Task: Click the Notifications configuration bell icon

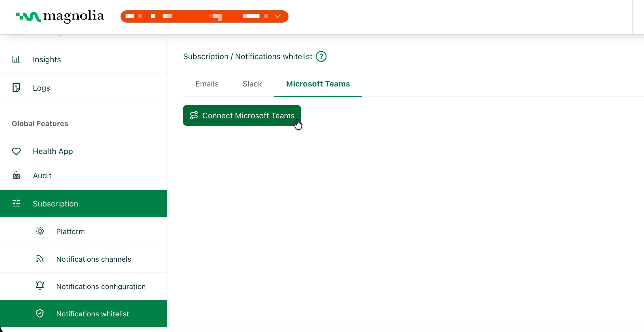Action: (x=40, y=286)
